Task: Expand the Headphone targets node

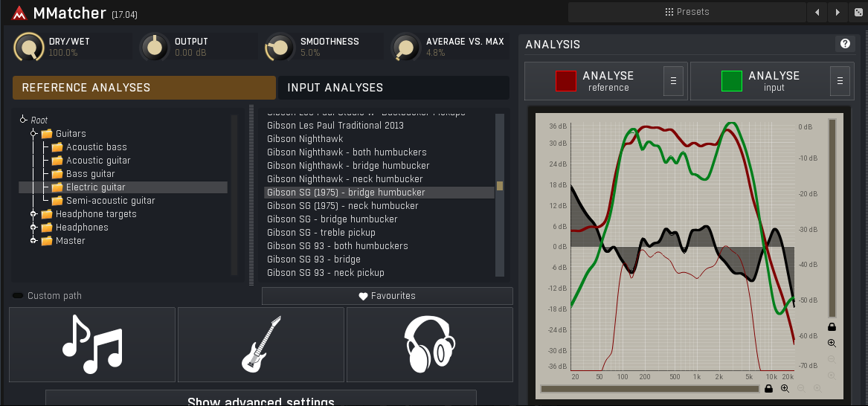Action: [x=33, y=213]
